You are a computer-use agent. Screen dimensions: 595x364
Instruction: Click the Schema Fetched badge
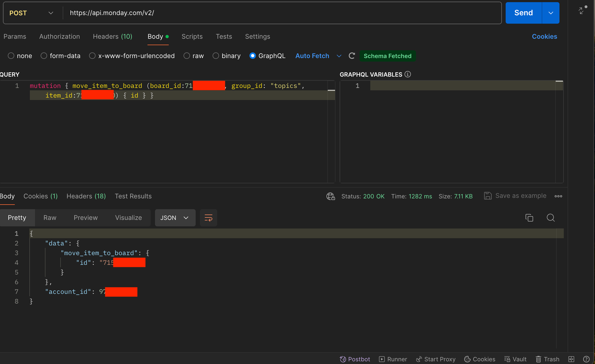388,56
